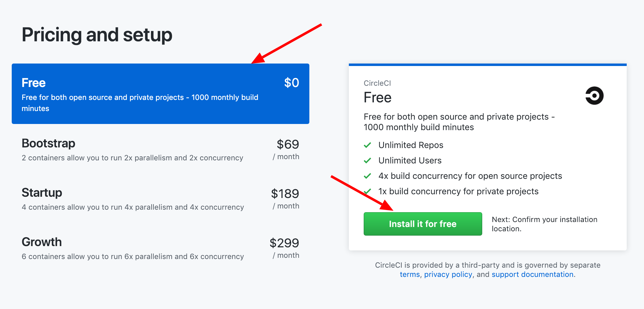
Task: Click the Unlimited Repos green checkmark
Action: point(367,145)
